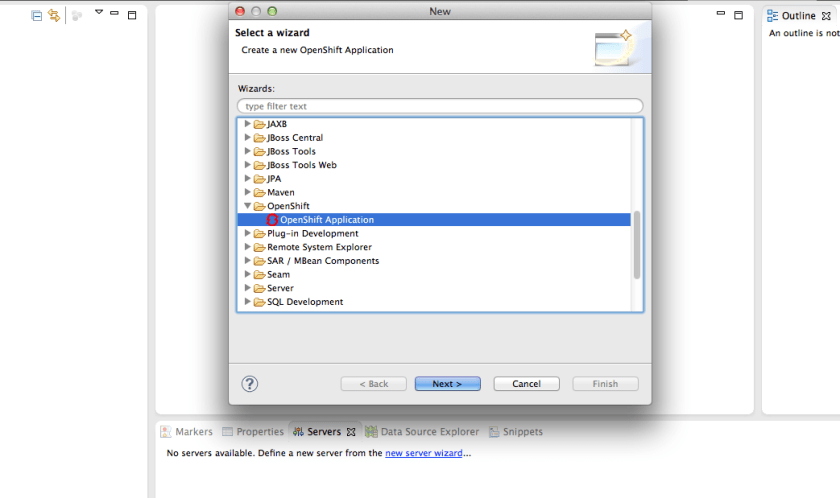Toggle the Link with Editor icon

[x=54, y=16]
